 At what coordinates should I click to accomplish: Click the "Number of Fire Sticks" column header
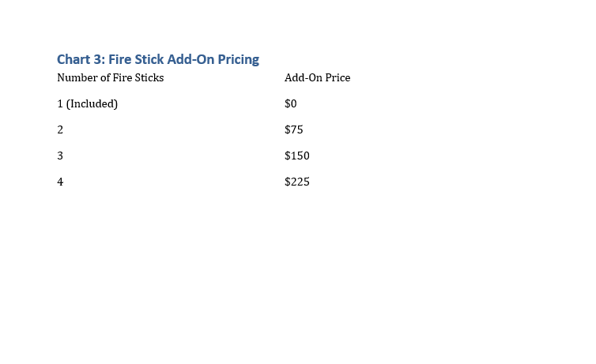[x=111, y=78]
